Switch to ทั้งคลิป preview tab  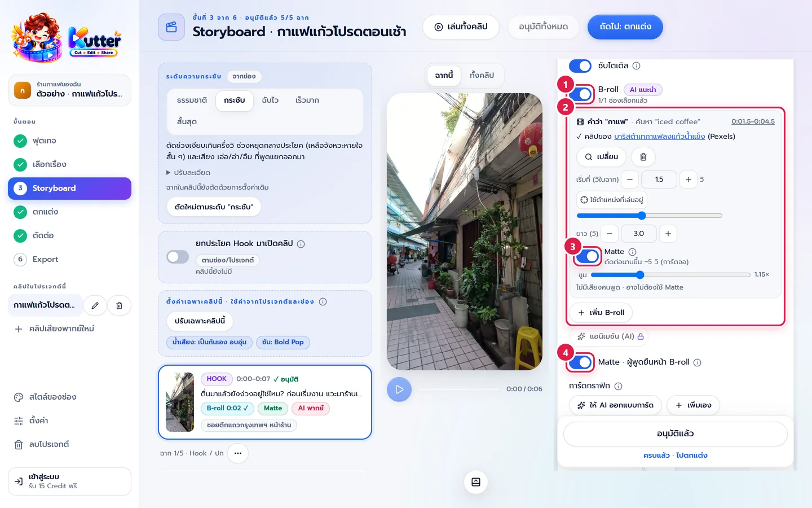[x=482, y=75]
